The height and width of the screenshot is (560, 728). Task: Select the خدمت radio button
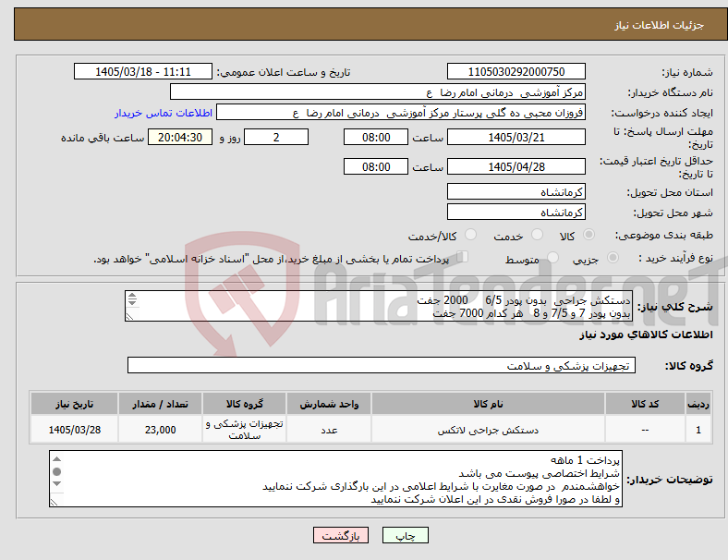coord(537,235)
